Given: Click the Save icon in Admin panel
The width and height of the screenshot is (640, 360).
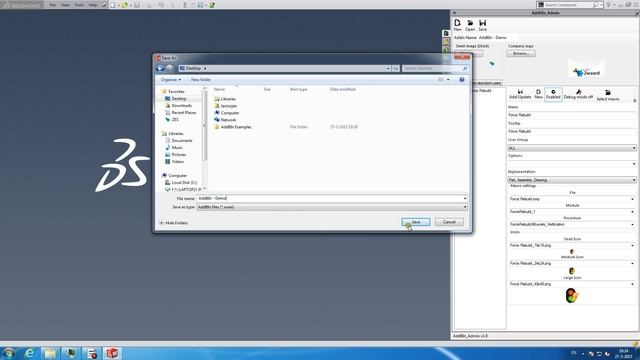Looking at the screenshot, I should pyautogui.click(x=482, y=25).
